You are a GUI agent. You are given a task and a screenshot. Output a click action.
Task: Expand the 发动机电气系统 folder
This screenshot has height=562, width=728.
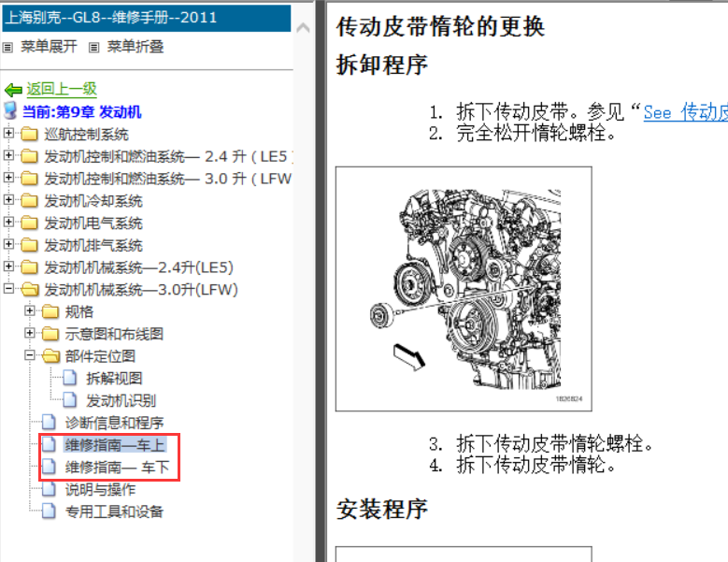click(8, 222)
